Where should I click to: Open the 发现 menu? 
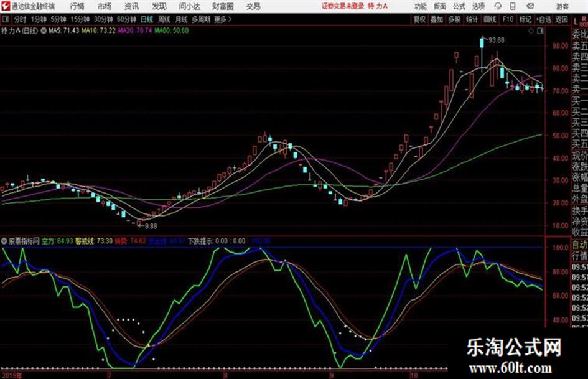[159, 6]
